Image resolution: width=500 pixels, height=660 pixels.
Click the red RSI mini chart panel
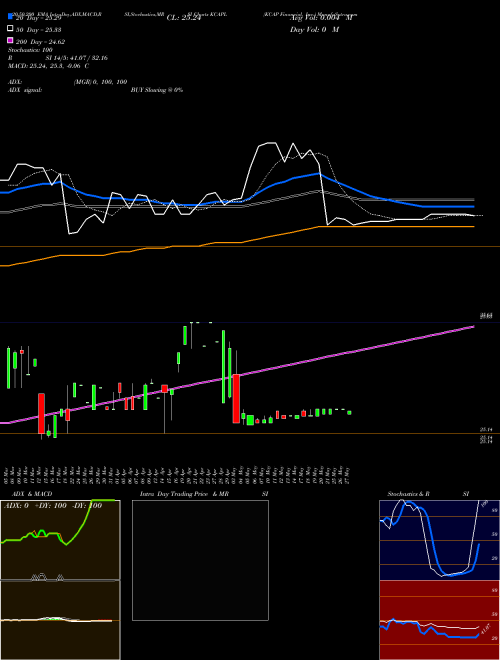(439, 620)
